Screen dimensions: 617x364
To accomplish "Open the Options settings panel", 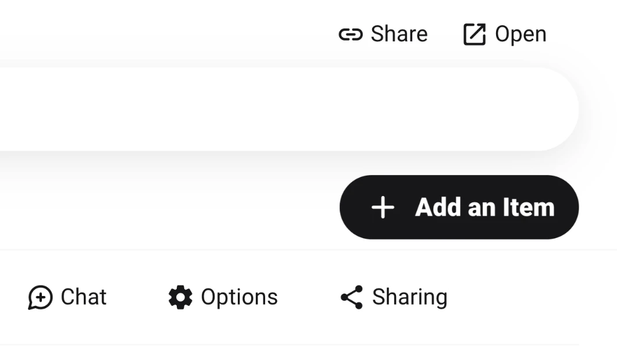I will point(223,297).
